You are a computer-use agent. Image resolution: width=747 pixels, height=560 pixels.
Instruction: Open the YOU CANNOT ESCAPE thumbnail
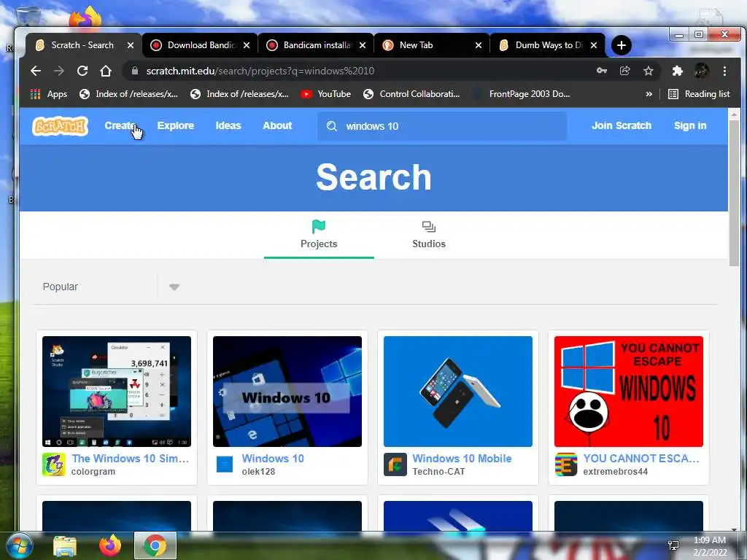(x=628, y=392)
